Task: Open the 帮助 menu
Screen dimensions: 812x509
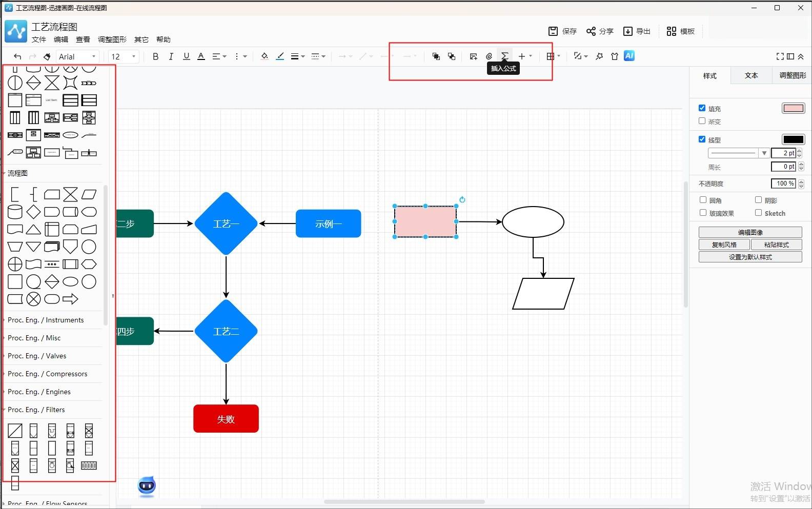Action: [x=164, y=39]
